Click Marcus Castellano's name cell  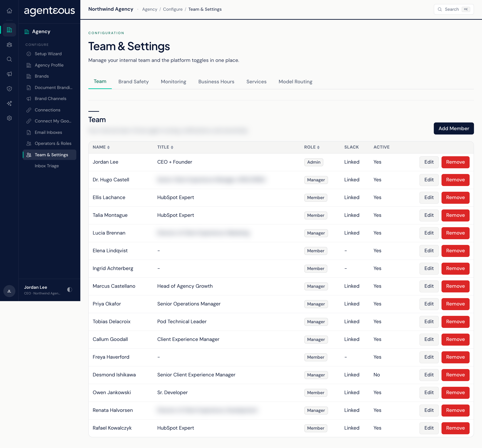pos(114,286)
